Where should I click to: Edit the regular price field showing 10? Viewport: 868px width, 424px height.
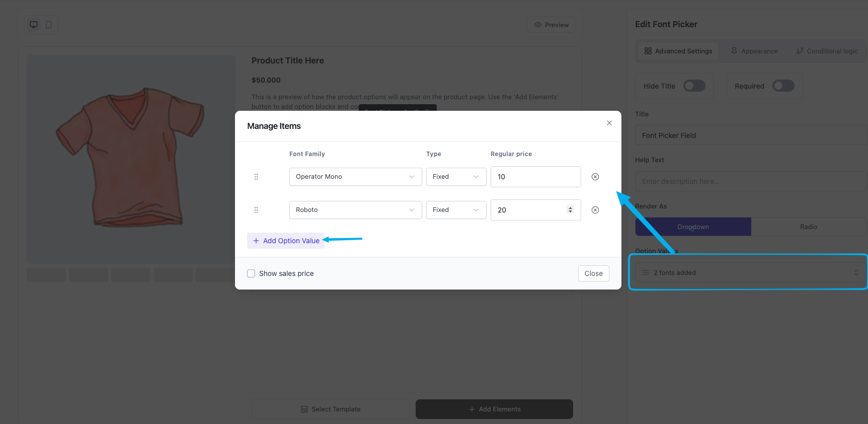coord(536,177)
